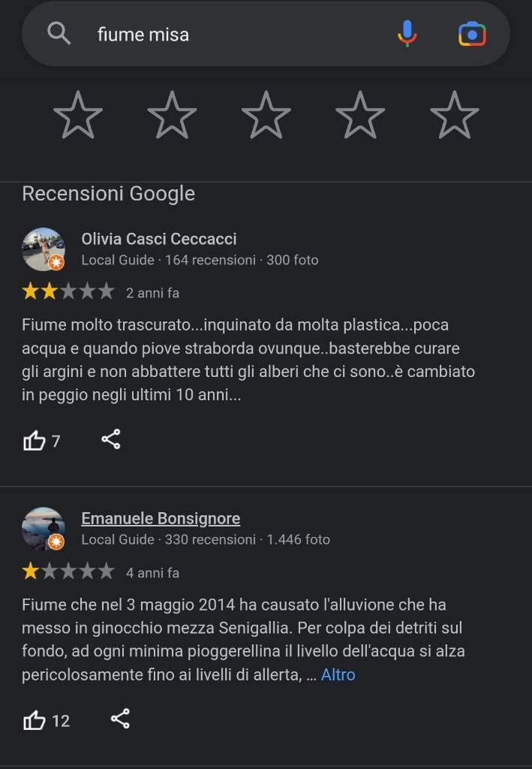Screen dimensions: 532x769
Task: Share Emanuele Bonsignore's review
Action: pos(120,719)
